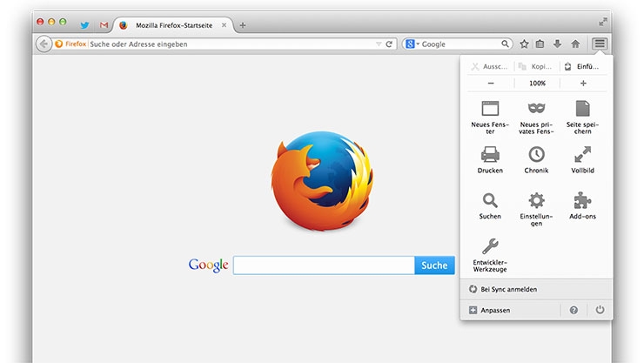Open the address bar history dropdown

[379, 44]
